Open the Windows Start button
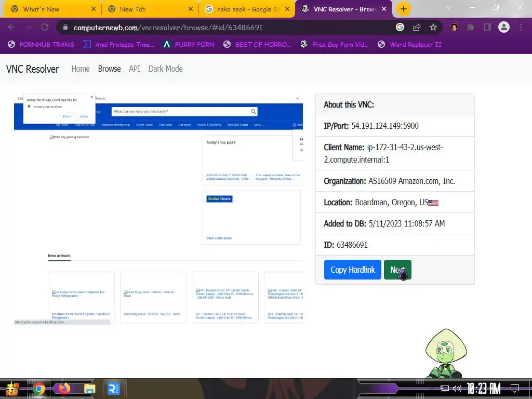The width and height of the screenshot is (532, 399). pos(12,389)
